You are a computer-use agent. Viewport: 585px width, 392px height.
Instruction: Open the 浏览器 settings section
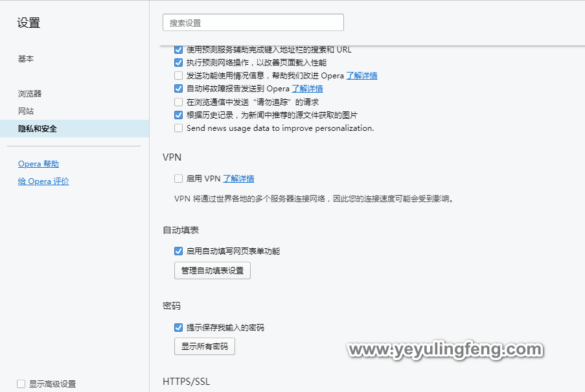[30, 93]
